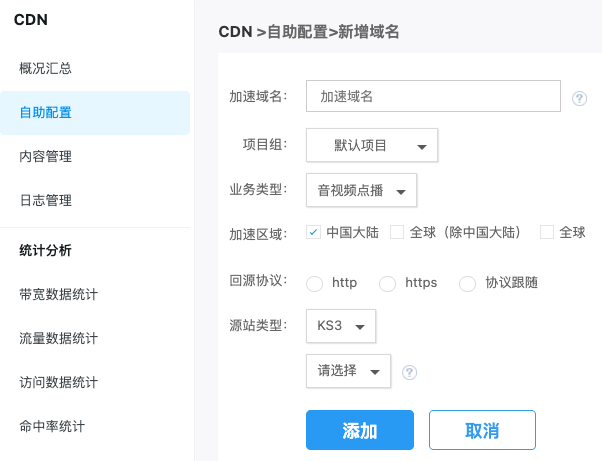Click the help icon beside the domain field

pos(579,98)
